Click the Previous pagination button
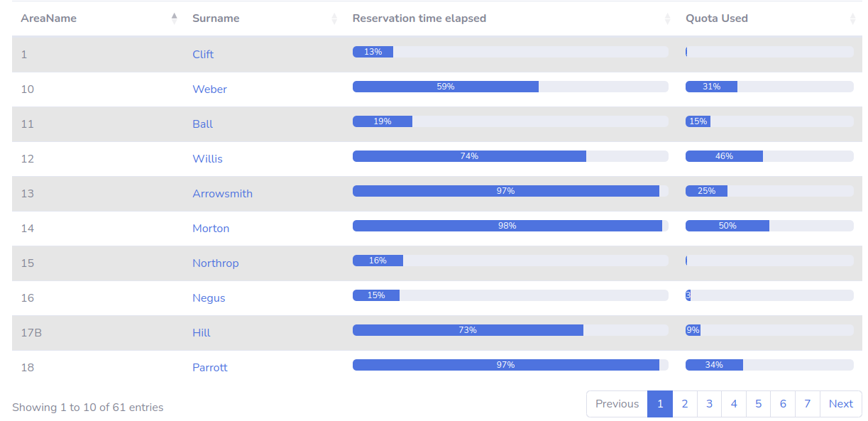This screenshot has width=868, height=421. (x=617, y=404)
